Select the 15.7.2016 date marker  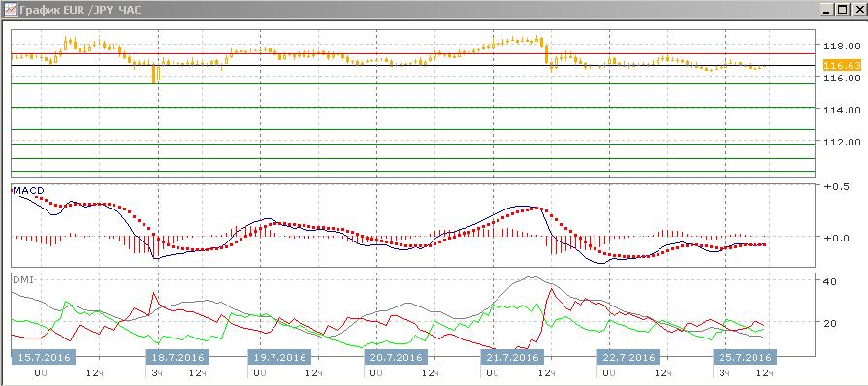(x=43, y=357)
